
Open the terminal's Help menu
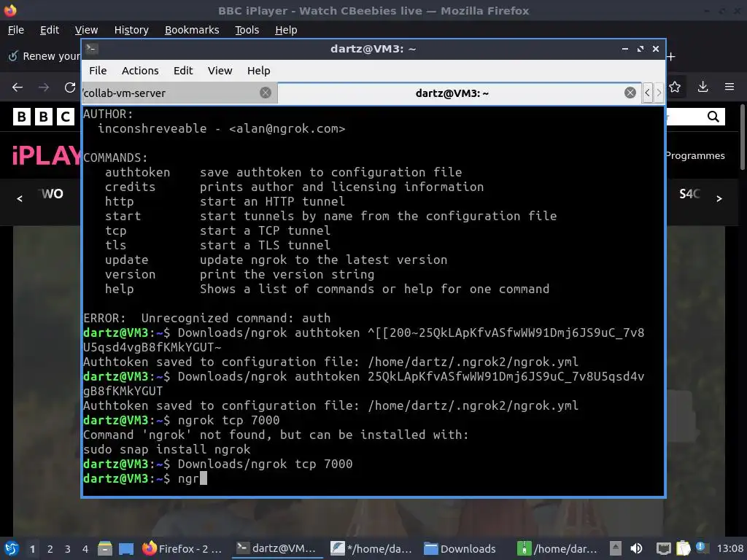(259, 71)
